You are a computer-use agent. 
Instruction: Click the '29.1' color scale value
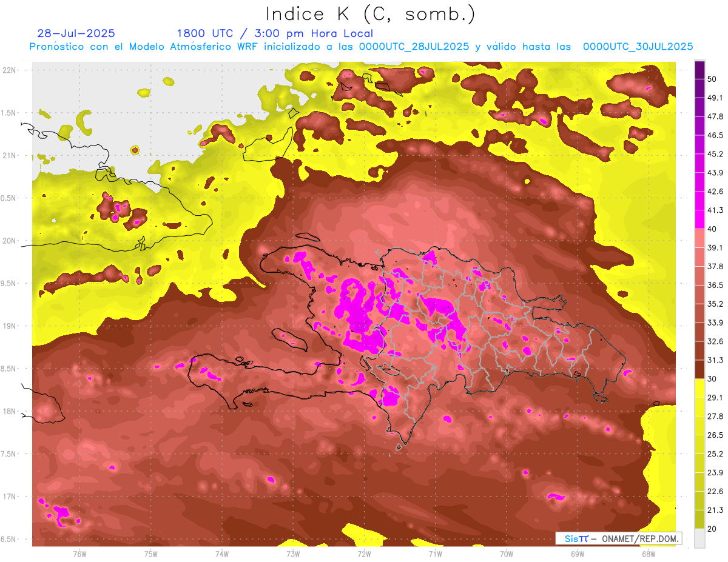[715, 398]
